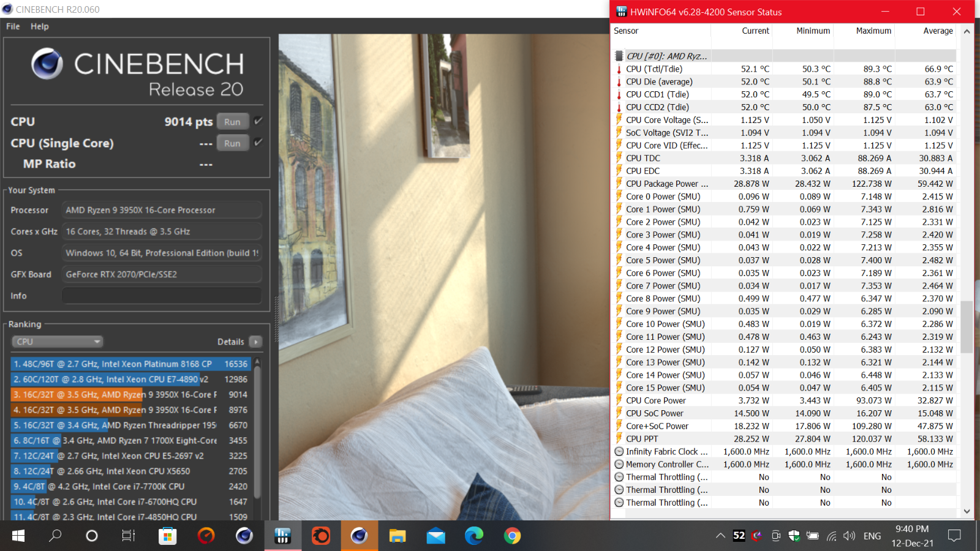Image resolution: width=980 pixels, height=551 pixels.
Task: Open the CPU ranking dropdown
Action: point(57,342)
